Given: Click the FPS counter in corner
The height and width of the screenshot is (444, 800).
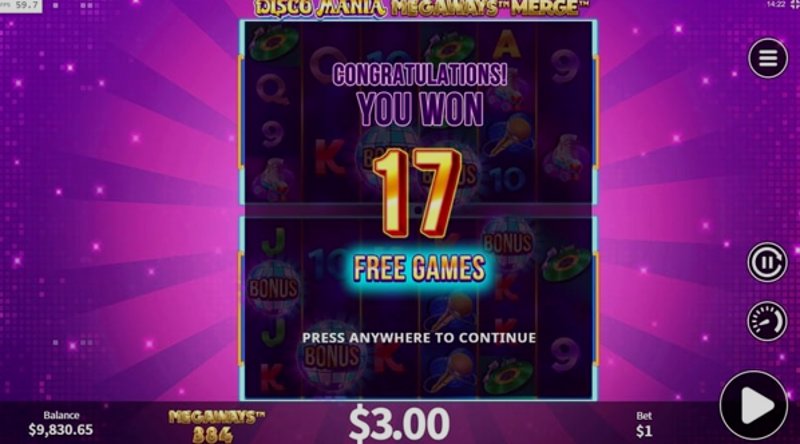Looking at the screenshot, I should pyautogui.click(x=21, y=6).
